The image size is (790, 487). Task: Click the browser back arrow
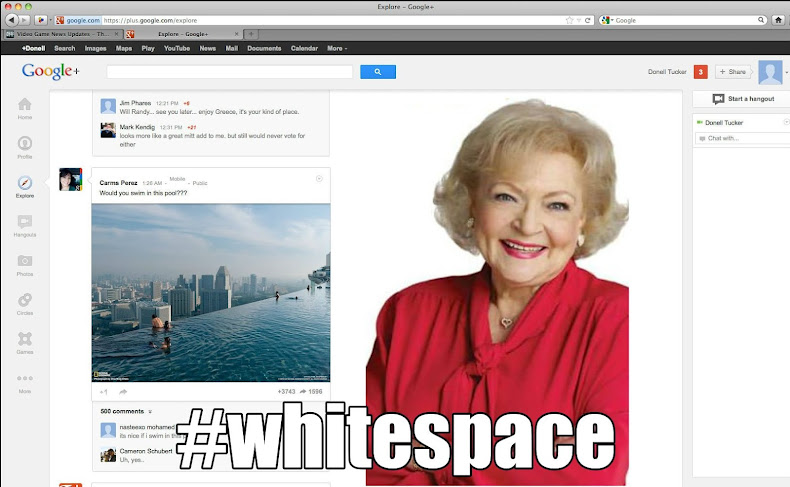click(11, 20)
